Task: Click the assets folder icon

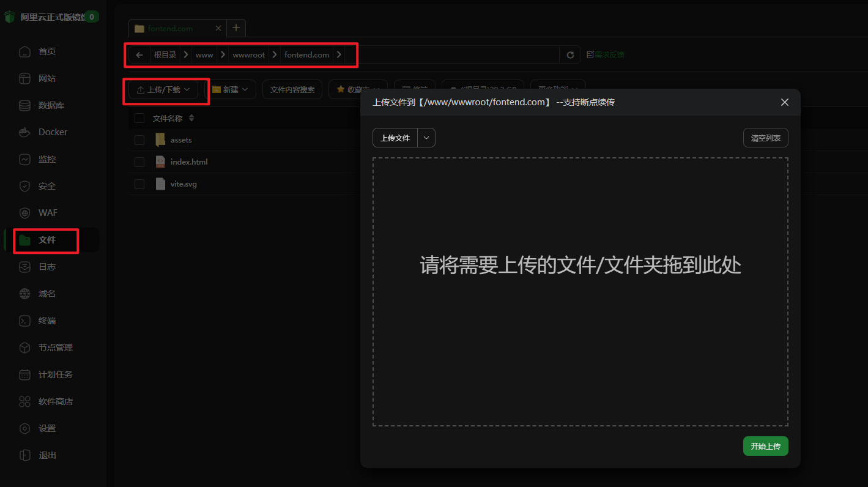Action: tap(160, 140)
